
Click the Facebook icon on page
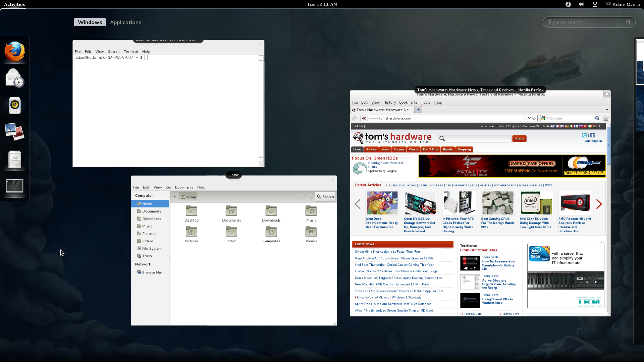(593, 135)
